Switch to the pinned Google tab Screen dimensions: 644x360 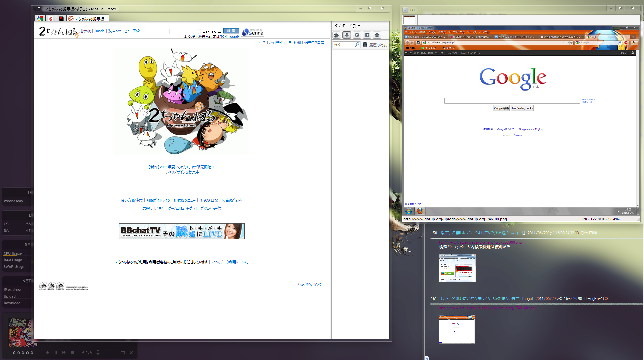pos(40,19)
